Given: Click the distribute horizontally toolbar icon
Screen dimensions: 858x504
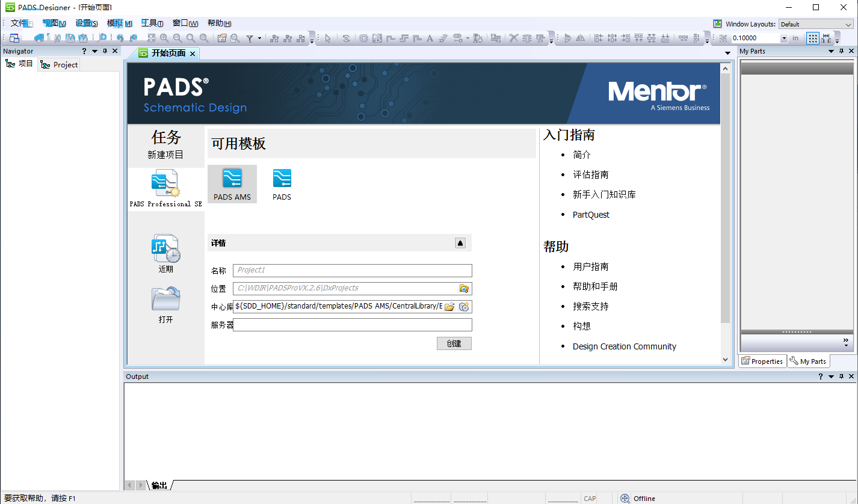Looking at the screenshot, I should click(x=683, y=38).
